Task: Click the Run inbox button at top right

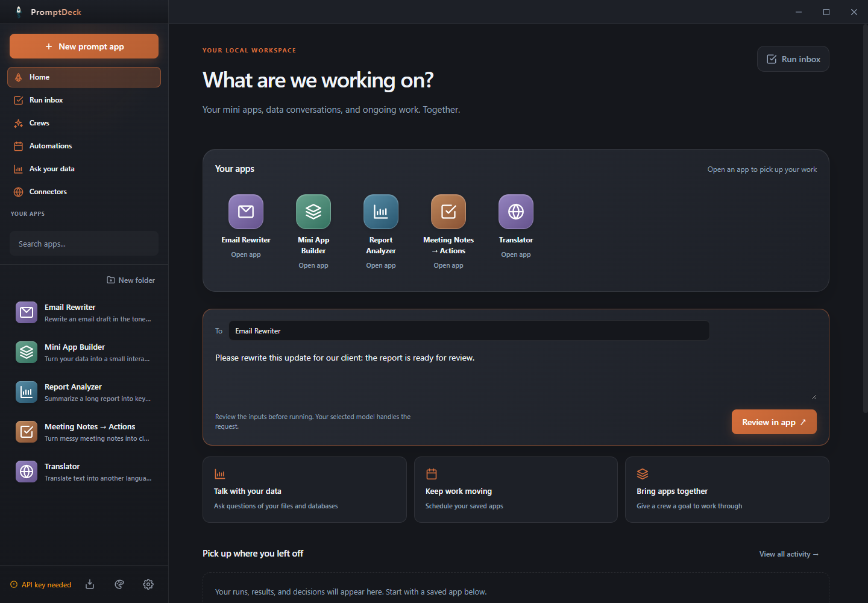Action: pyautogui.click(x=793, y=59)
